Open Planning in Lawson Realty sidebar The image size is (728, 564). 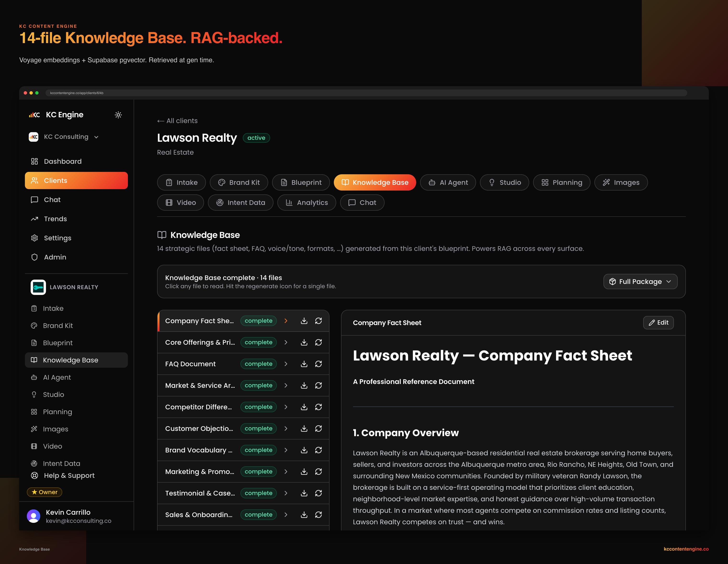pos(76,412)
